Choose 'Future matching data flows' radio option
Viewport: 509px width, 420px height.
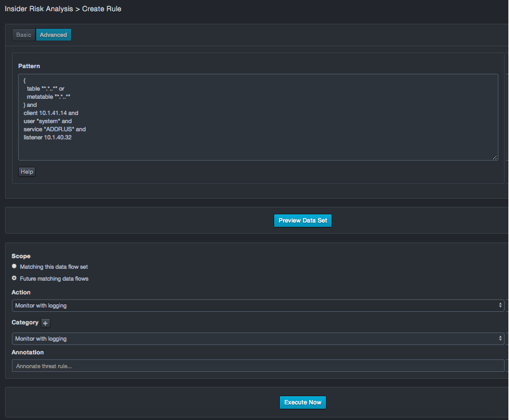tap(14, 278)
